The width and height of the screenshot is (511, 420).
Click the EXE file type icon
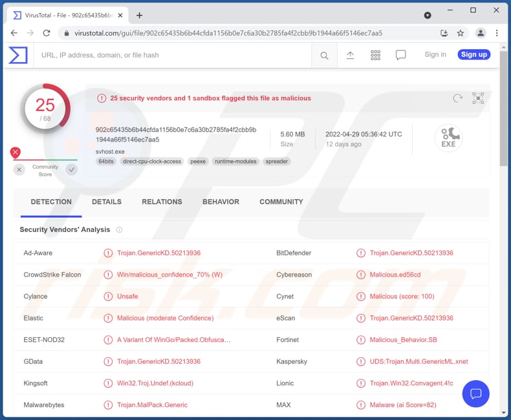[x=448, y=138]
